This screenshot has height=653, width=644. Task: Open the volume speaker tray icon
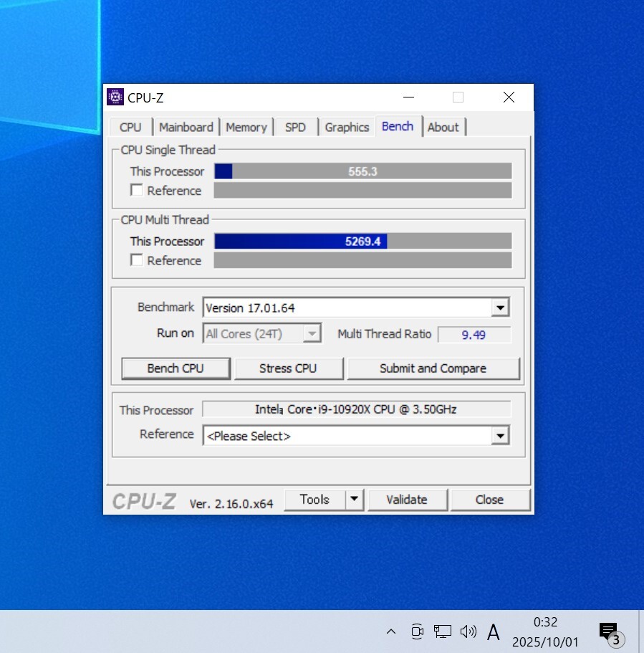coord(468,631)
